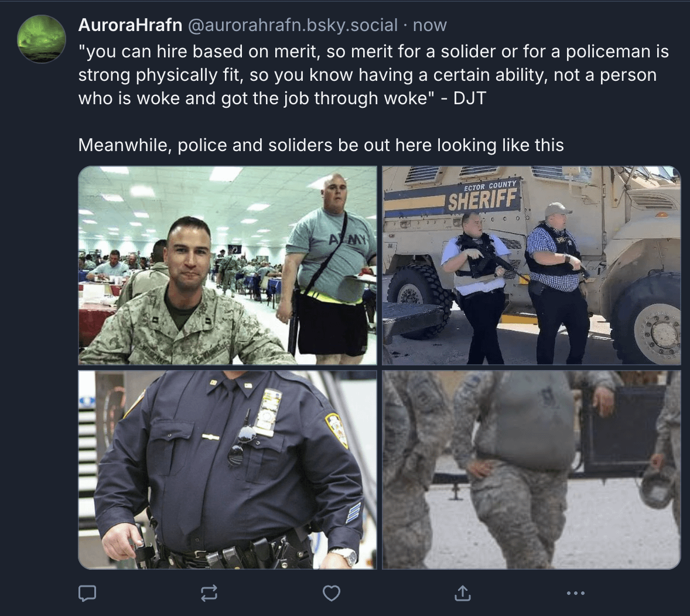Open AuroraHrafn's green aurora avatar
The width and height of the screenshot is (690, 616).
(42, 39)
